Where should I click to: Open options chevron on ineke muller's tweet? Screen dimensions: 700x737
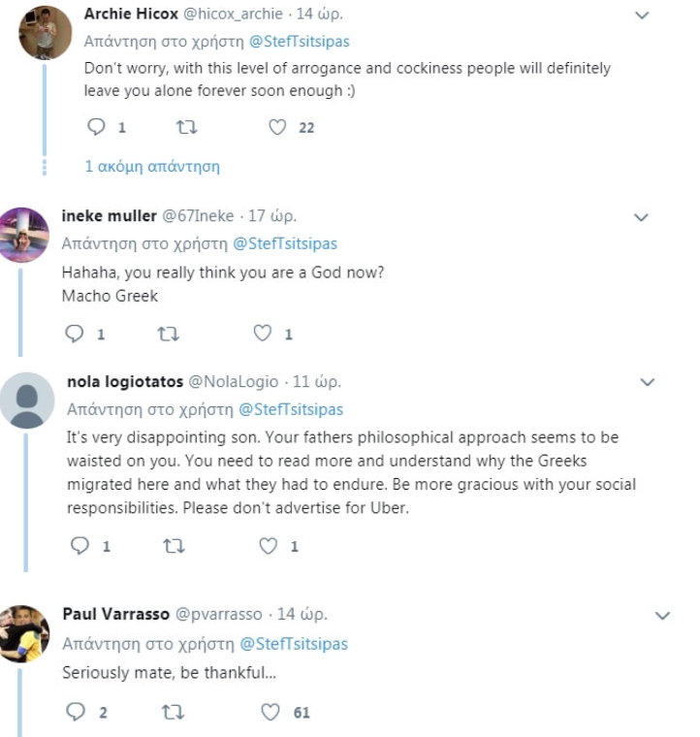tap(641, 217)
